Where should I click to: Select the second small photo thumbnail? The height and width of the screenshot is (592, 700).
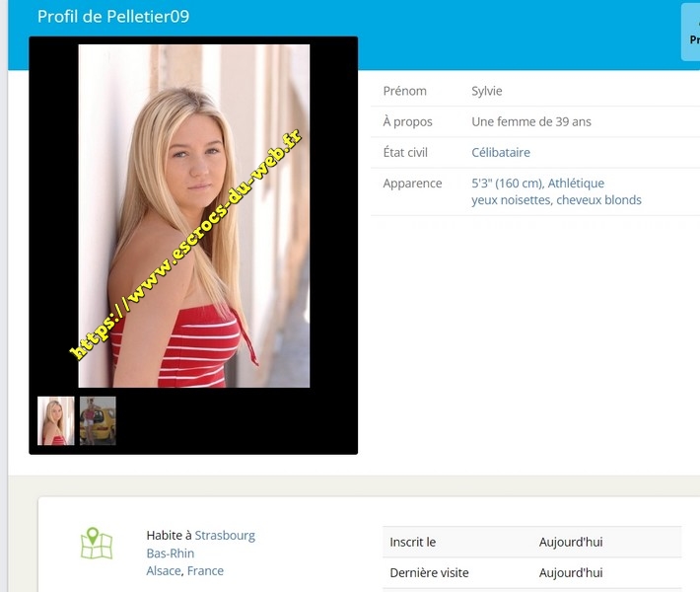coord(98,420)
